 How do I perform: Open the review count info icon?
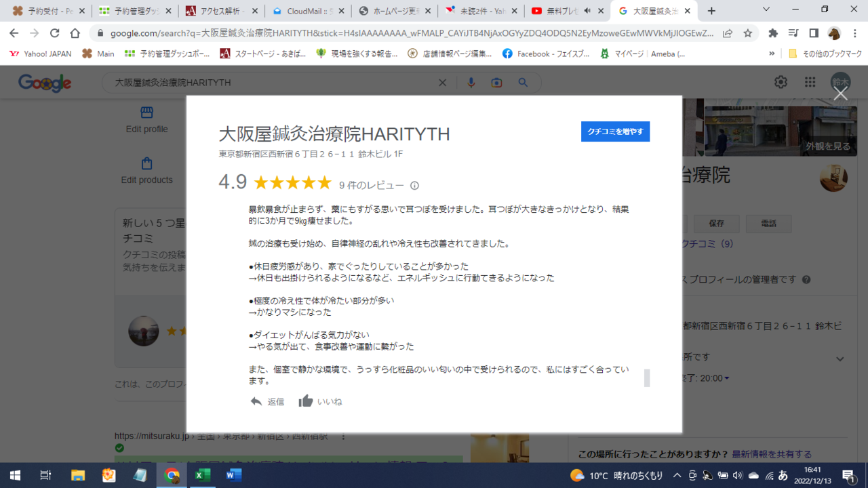pos(415,186)
